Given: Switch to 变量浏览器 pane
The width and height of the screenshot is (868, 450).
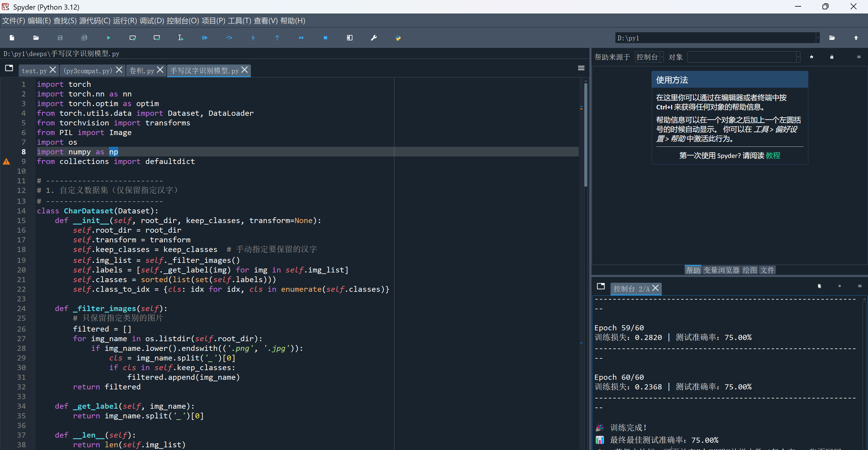Looking at the screenshot, I should [721, 270].
